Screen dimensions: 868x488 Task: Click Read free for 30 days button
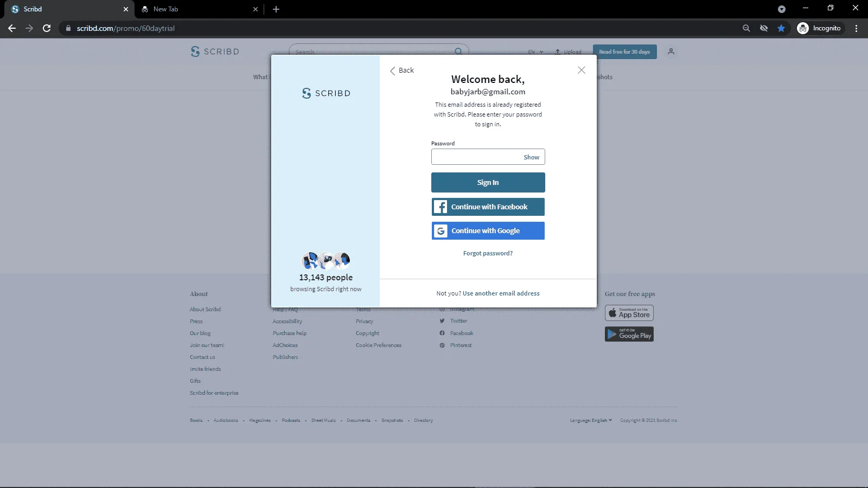[624, 52]
